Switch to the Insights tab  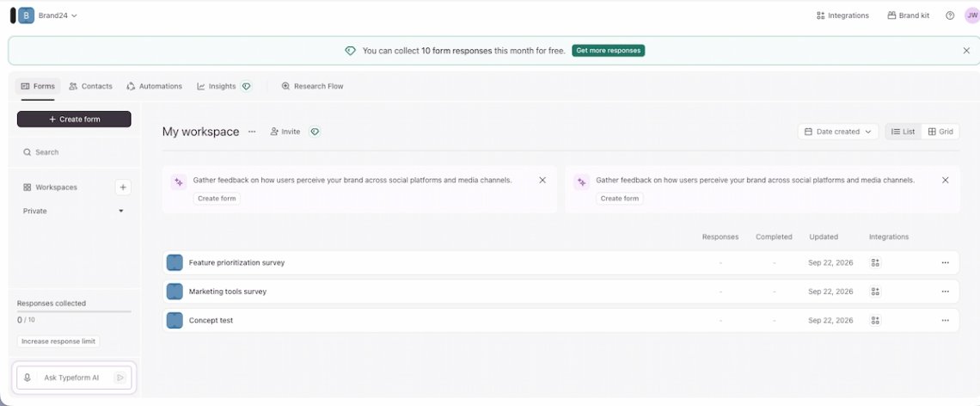217,86
